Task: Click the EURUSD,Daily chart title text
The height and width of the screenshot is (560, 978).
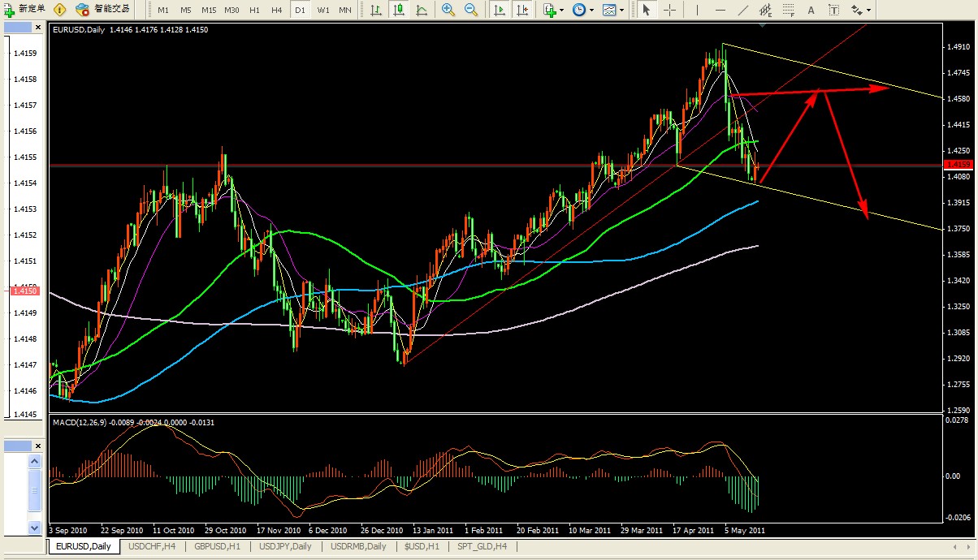Action: point(79,29)
